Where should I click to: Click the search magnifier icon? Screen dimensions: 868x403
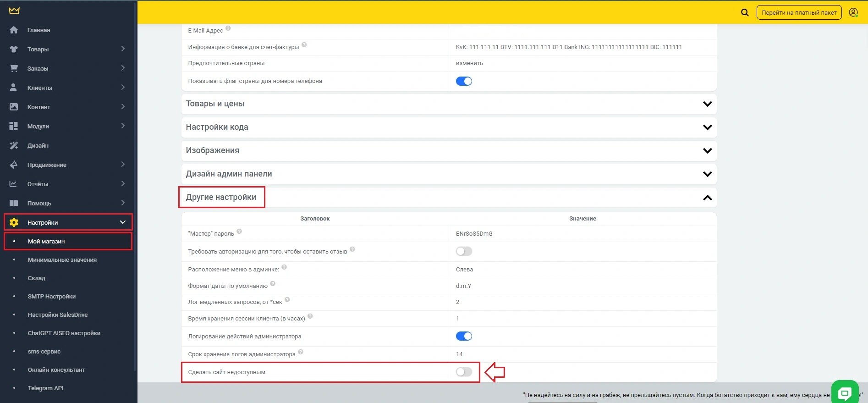(745, 12)
